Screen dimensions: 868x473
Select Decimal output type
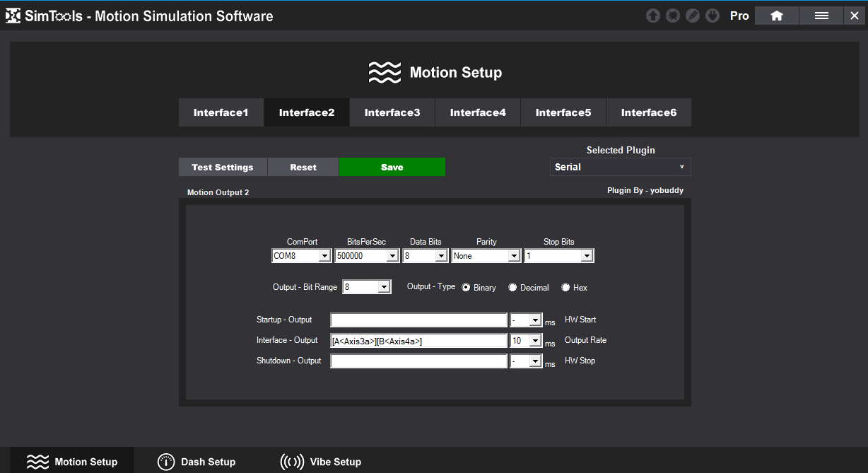point(512,287)
